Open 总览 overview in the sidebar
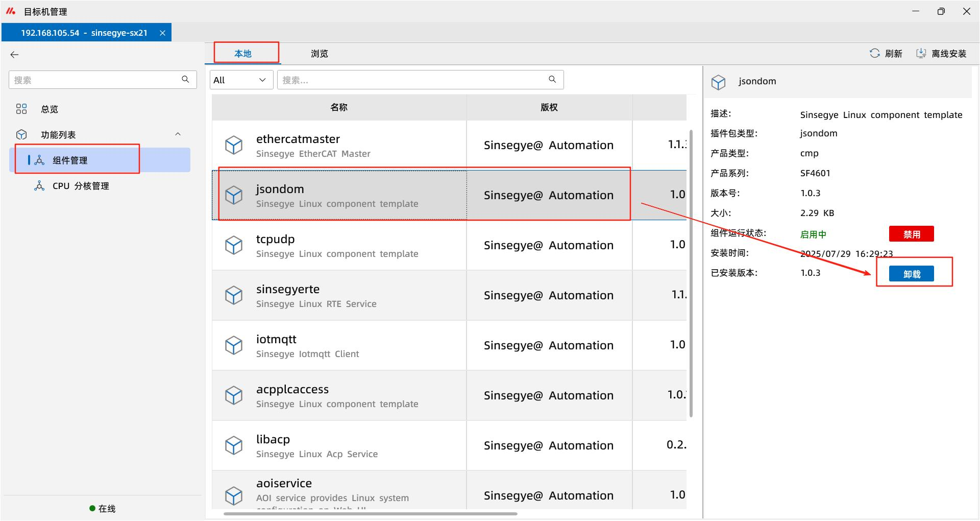Viewport: 980px width, 521px height. click(x=50, y=109)
